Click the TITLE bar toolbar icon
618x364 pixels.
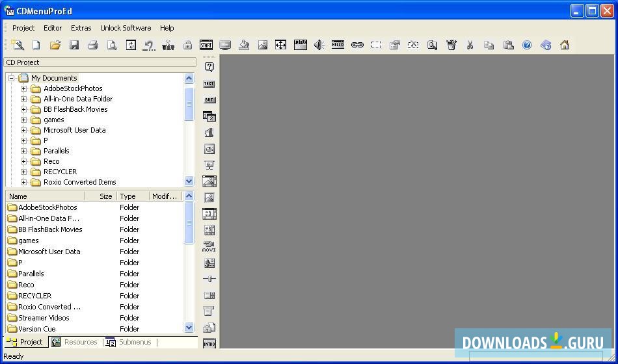(x=301, y=44)
